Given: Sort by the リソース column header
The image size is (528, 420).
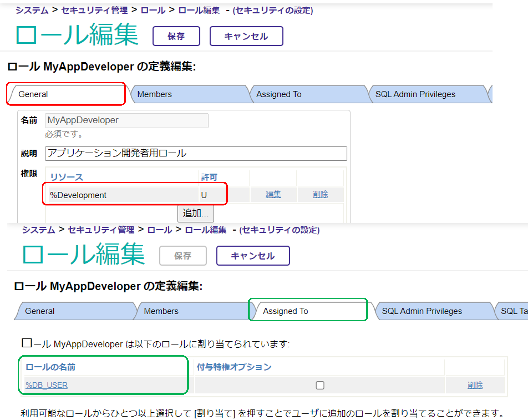Looking at the screenshot, I should coord(67,177).
